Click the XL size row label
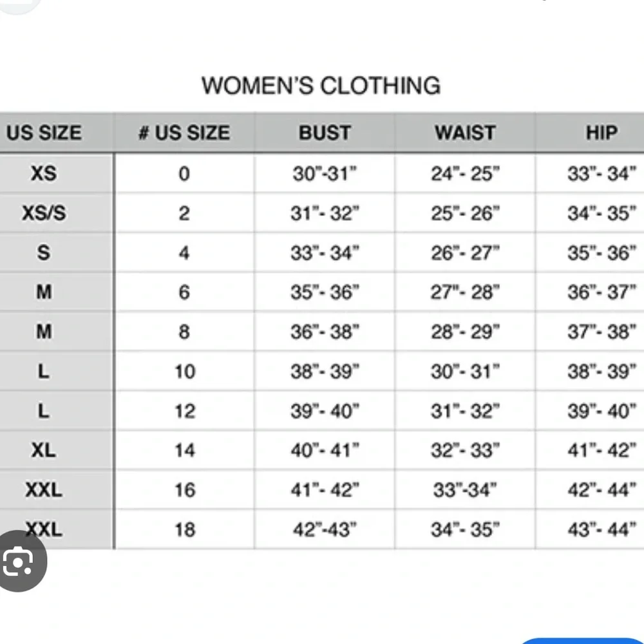The width and height of the screenshot is (644, 644). (43, 450)
